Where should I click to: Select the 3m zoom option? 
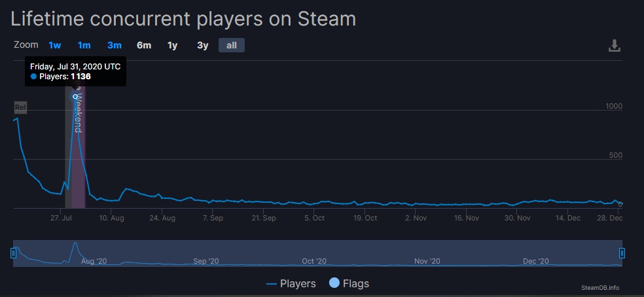[115, 45]
